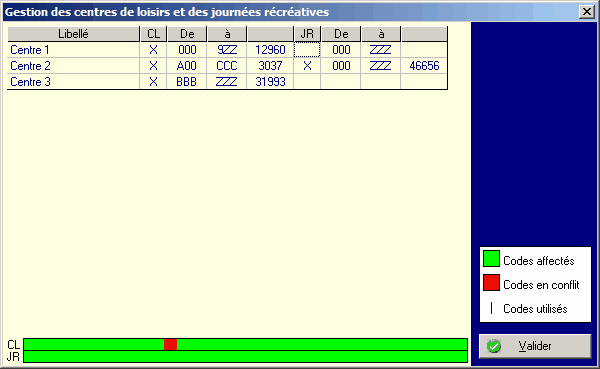This screenshot has width=600, height=369.
Task: Toggle the CL checkbox for Centre 3
Action: pos(153,82)
